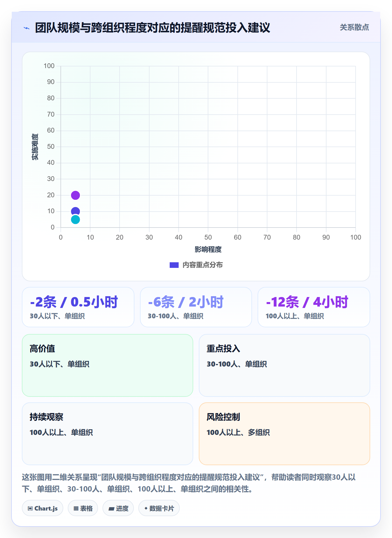Select the 高价值 quadrant card
Viewport: 392px width, 538px height.
108,365
